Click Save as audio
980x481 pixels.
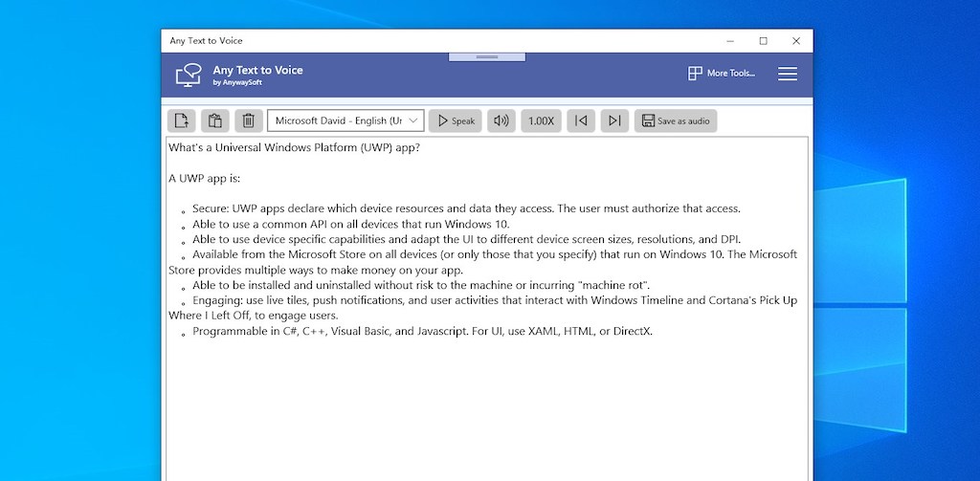point(676,120)
